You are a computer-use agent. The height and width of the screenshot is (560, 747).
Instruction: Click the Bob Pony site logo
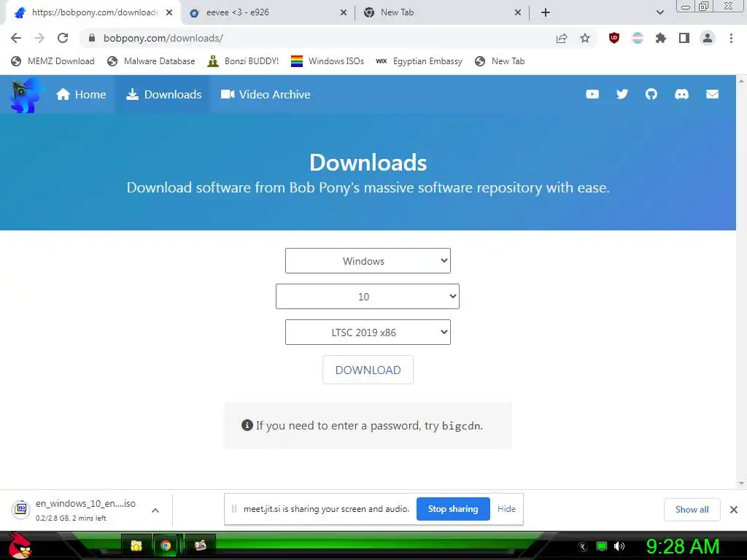pyautogui.click(x=26, y=96)
